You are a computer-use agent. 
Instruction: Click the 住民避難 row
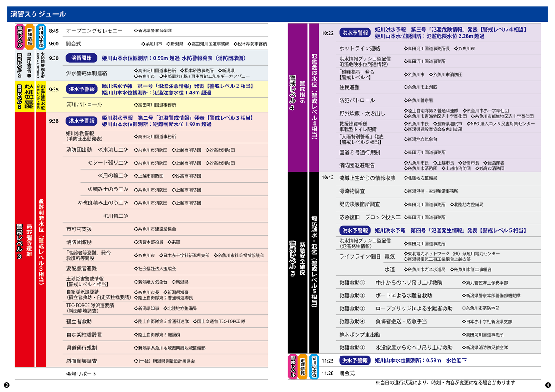point(438,87)
